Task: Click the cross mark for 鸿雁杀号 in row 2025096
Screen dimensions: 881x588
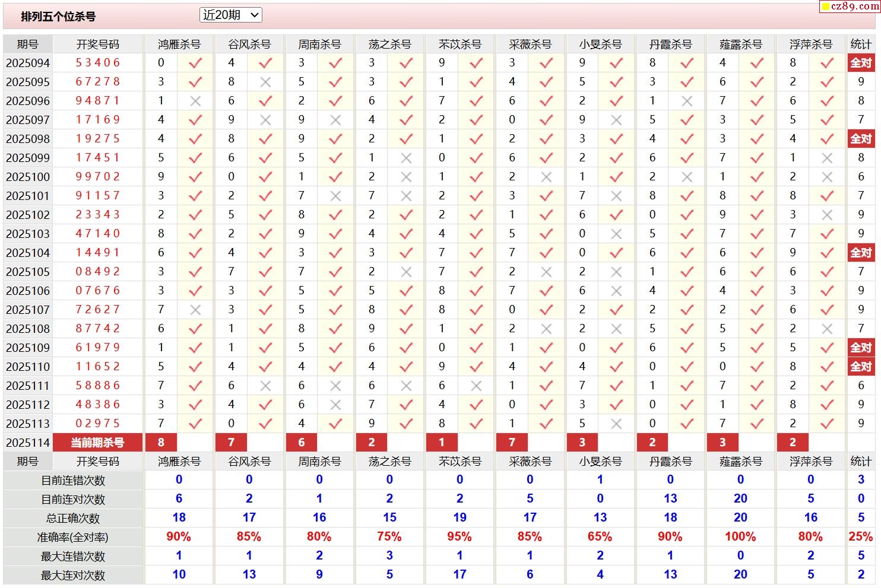Action: (x=195, y=101)
